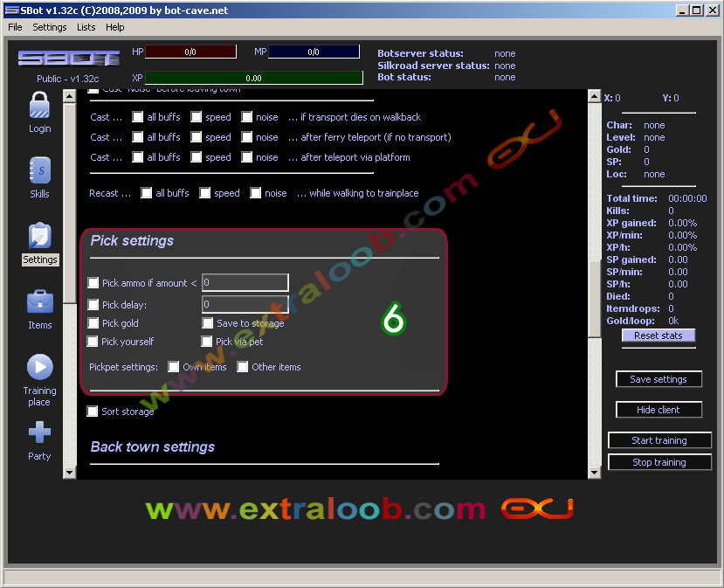Click the Pick ammo amount input field
The width and height of the screenshot is (724, 588).
tap(245, 282)
